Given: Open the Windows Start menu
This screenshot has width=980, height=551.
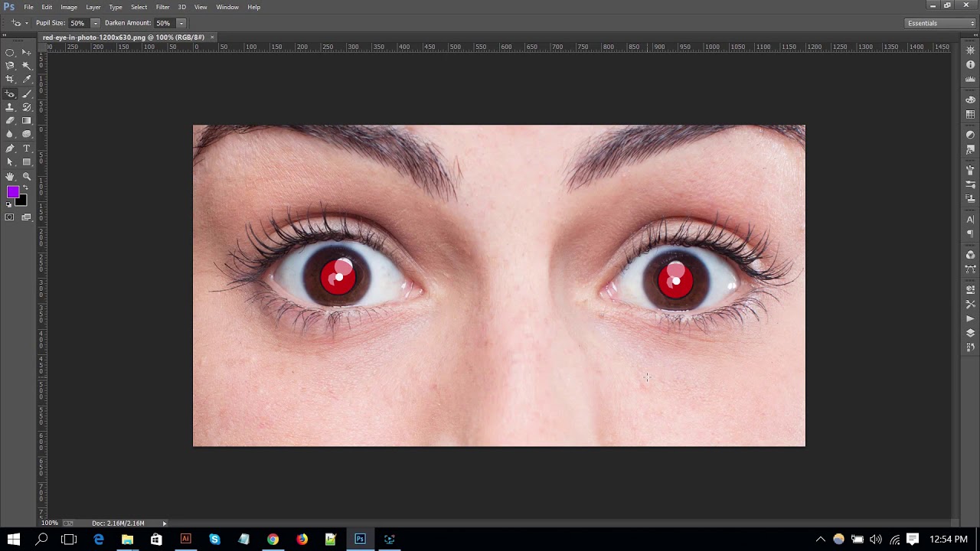Looking at the screenshot, I should (x=13, y=540).
